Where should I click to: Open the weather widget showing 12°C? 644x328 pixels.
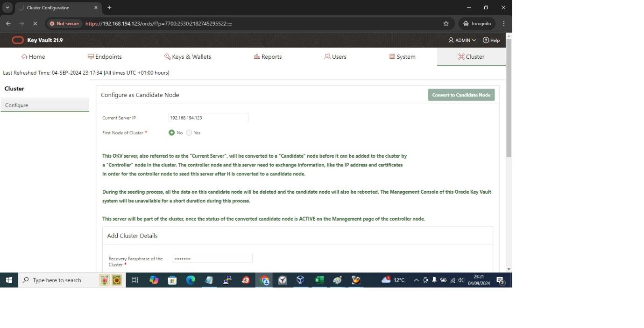point(393,280)
